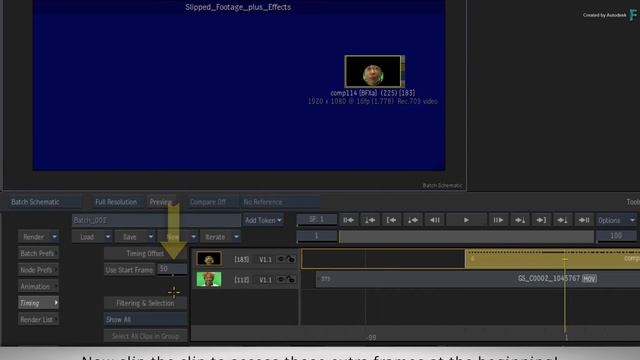Screen dimensions: 640x360
Task: Open the Show All filter dropdown
Action: 145,320
